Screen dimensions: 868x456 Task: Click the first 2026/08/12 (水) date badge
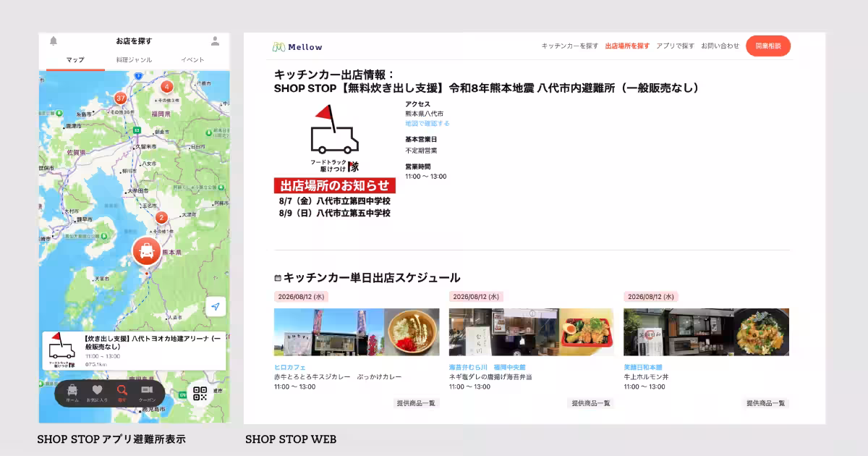tap(301, 297)
